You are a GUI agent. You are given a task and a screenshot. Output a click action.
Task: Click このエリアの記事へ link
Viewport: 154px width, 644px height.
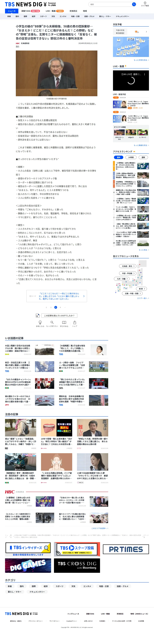click(100, 528)
